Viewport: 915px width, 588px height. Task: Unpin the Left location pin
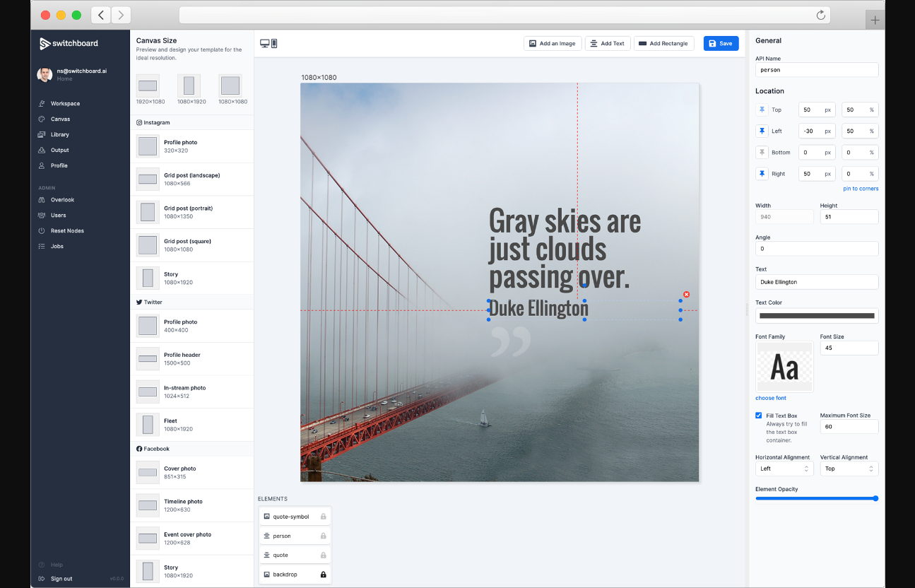tap(762, 131)
